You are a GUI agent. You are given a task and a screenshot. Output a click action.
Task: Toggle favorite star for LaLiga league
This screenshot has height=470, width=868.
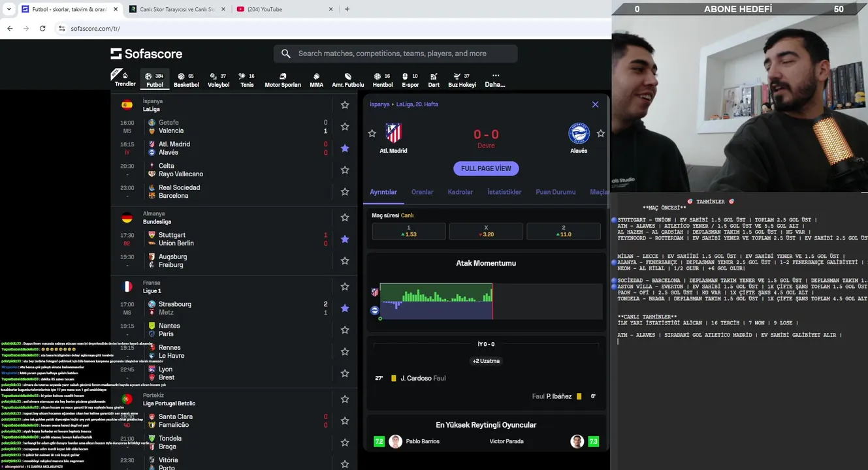tap(345, 104)
